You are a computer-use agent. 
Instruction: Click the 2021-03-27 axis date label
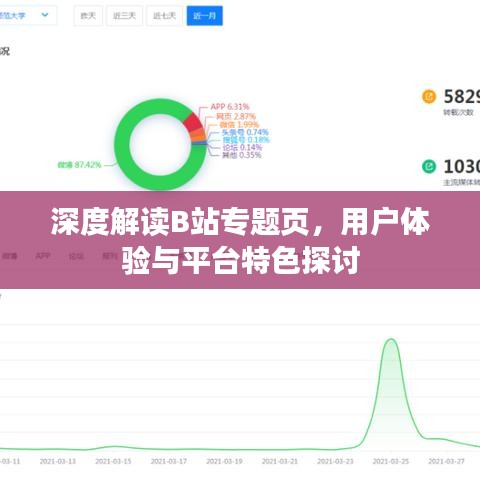(x=446, y=461)
